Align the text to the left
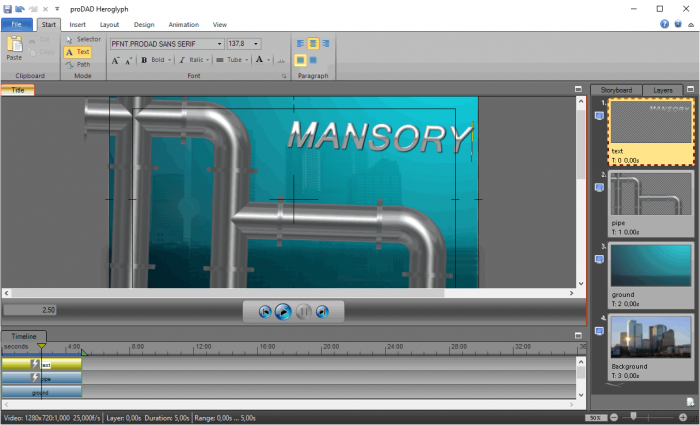Viewport: 700px width, 425px height. click(x=301, y=44)
